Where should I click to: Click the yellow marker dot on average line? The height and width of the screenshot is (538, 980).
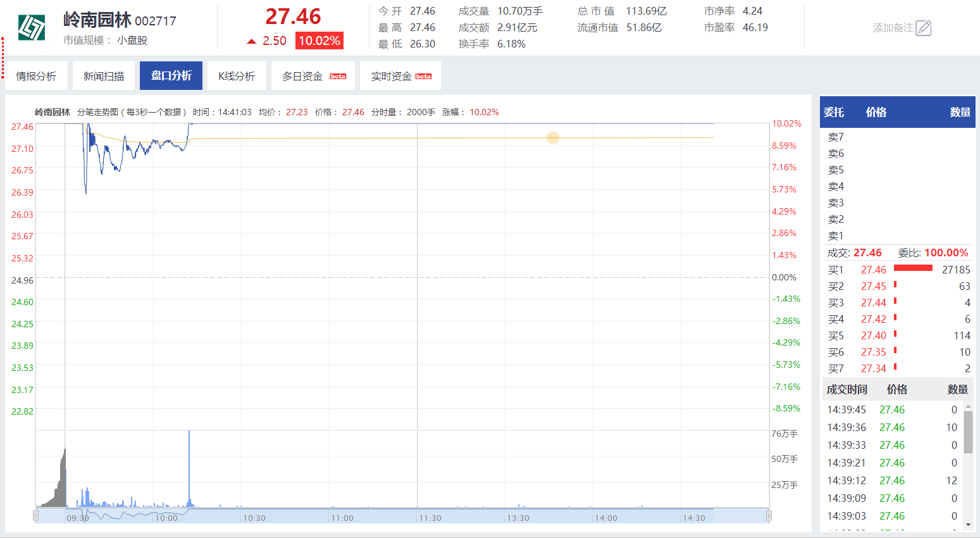click(553, 138)
